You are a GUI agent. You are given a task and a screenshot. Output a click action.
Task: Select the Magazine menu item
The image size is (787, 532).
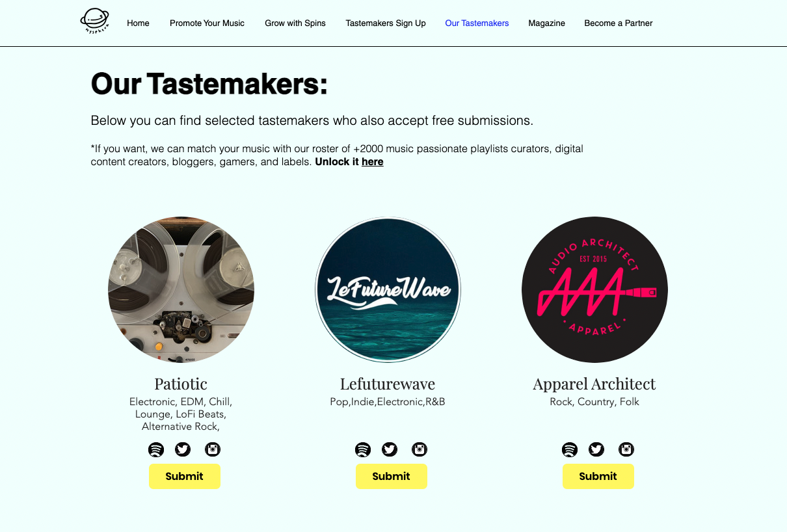546,23
